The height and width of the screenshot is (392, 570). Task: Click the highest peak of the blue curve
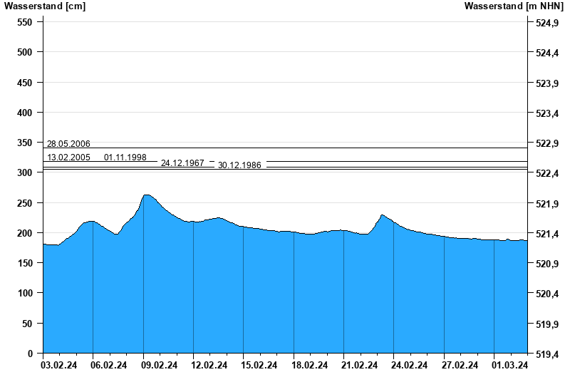(x=146, y=195)
